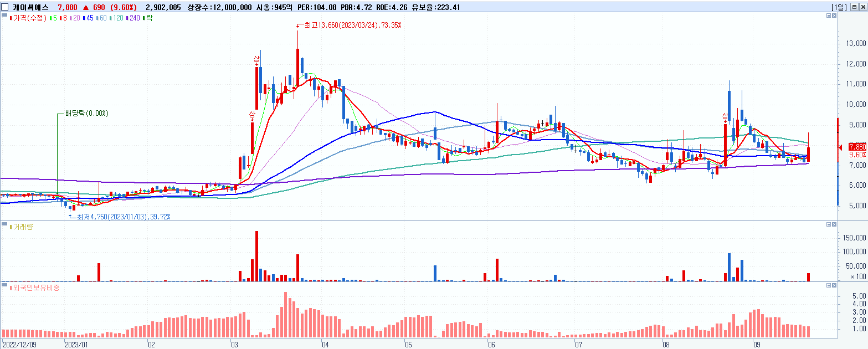Viewport: 868px width, 349px height.
Task: Click 상장수:12,000,000 in header
Action: pos(220,7)
